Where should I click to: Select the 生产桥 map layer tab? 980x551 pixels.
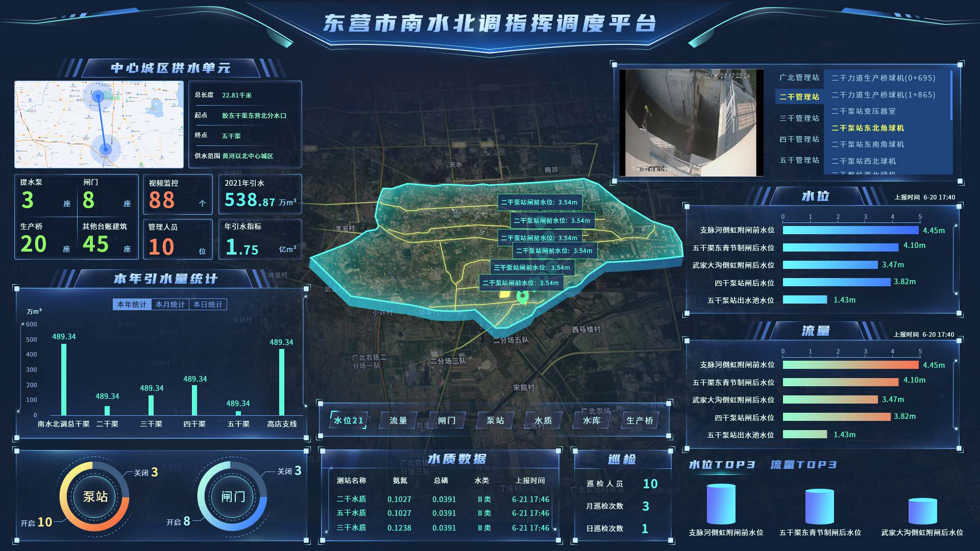click(640, 420)
